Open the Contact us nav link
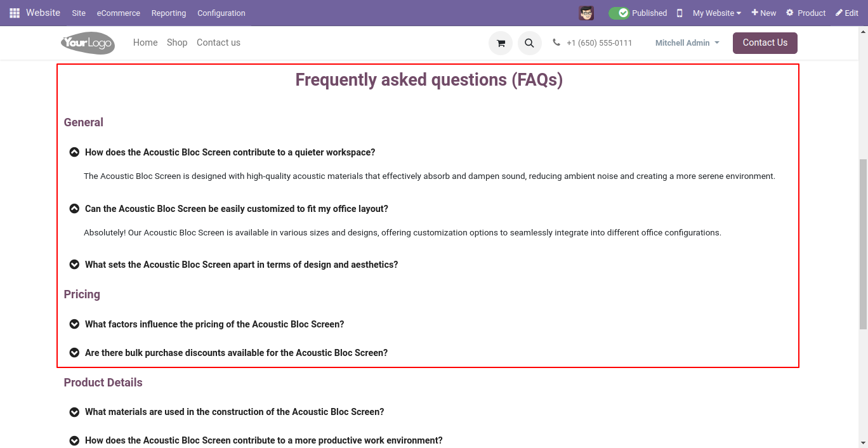 coord(218,43)
